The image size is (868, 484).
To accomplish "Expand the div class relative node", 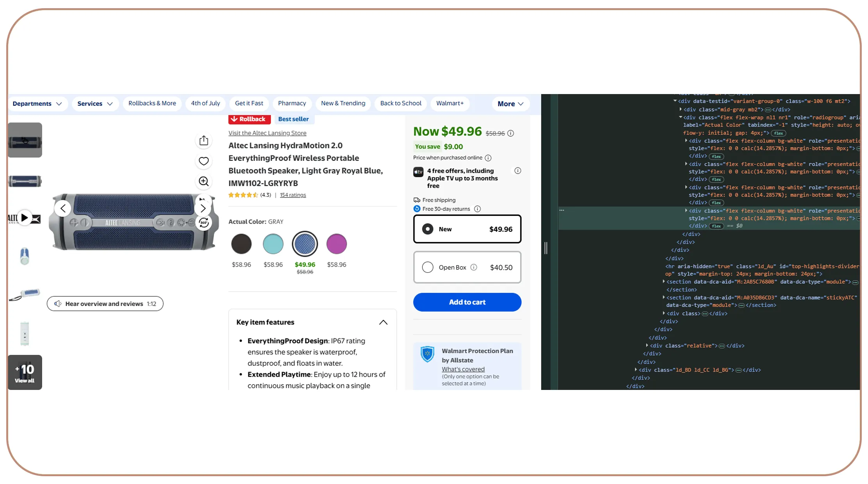I will point(647,345).
